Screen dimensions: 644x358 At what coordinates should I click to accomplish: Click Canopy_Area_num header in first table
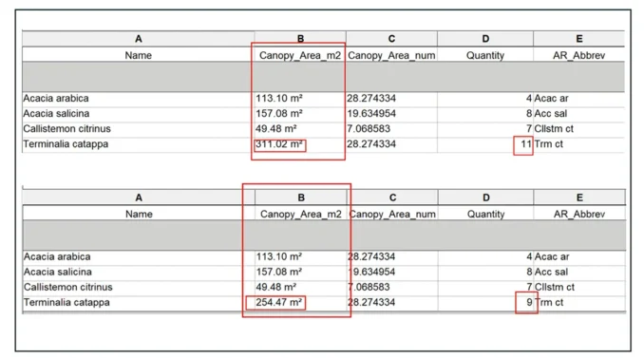[391, 55]
